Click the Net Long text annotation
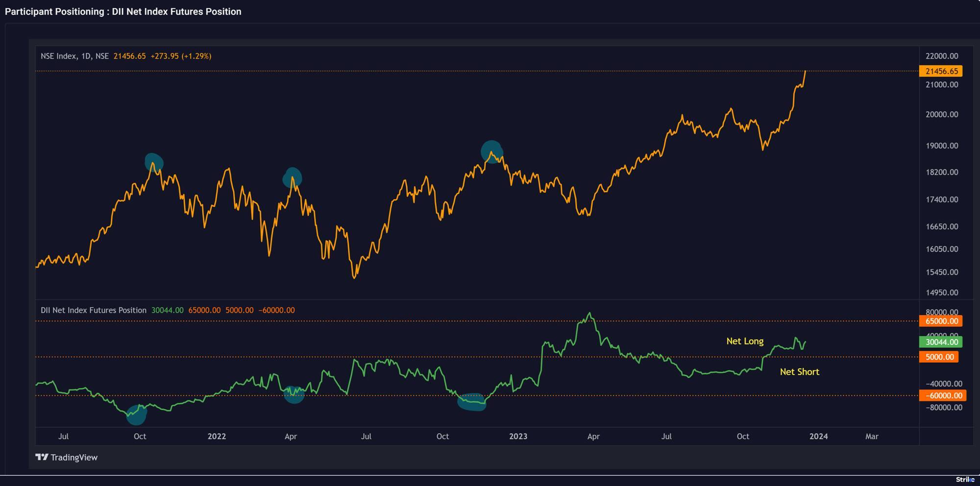The image size is (980, 486). click(745, 341)
